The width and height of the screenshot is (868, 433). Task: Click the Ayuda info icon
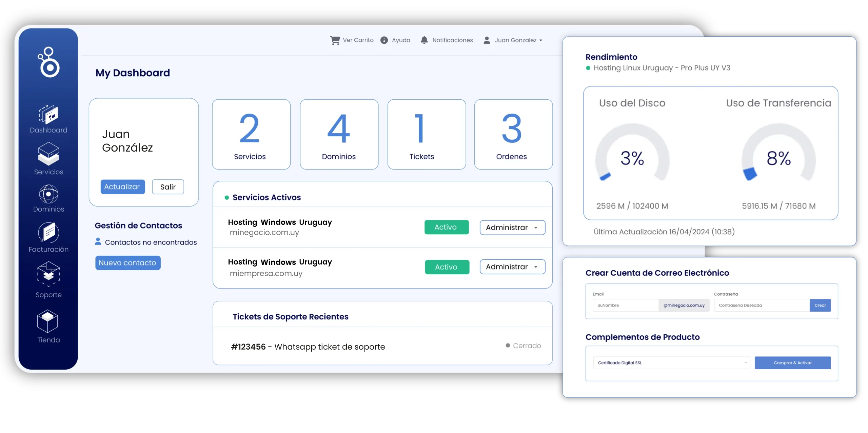point(384,40)
